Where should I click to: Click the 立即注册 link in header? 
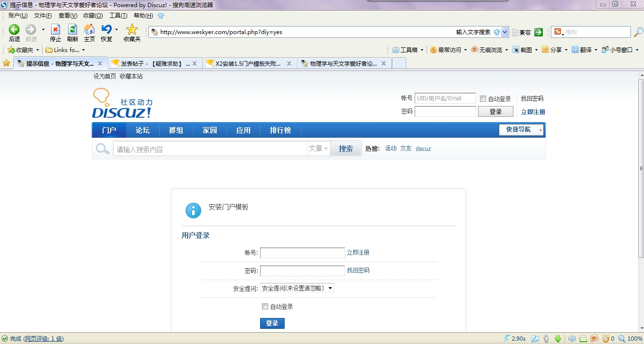533,112
